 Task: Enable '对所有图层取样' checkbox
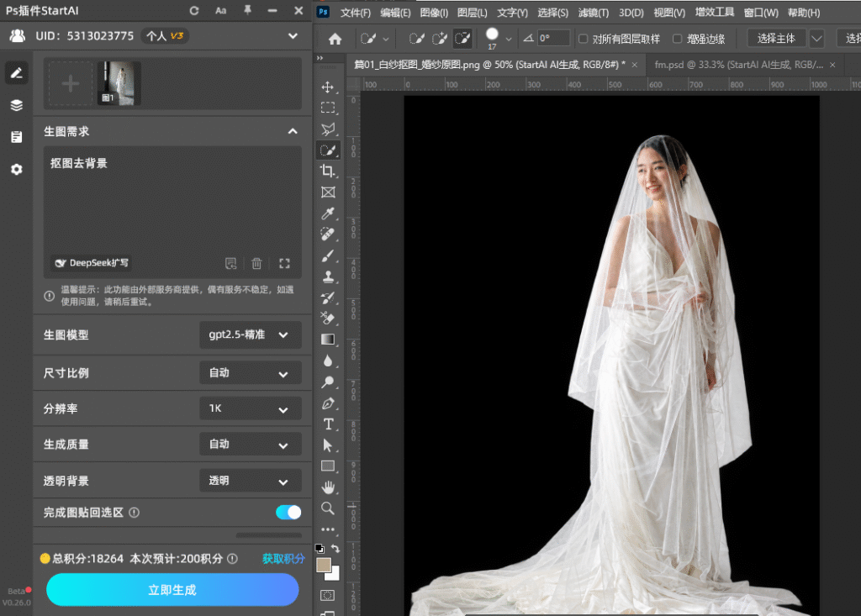(x=584, y=39)
